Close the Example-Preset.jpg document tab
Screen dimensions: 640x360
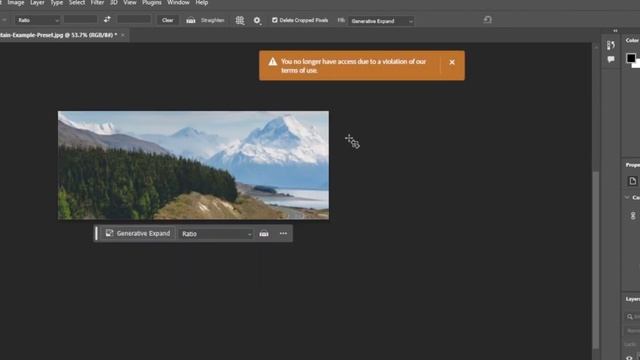[123, 35]
